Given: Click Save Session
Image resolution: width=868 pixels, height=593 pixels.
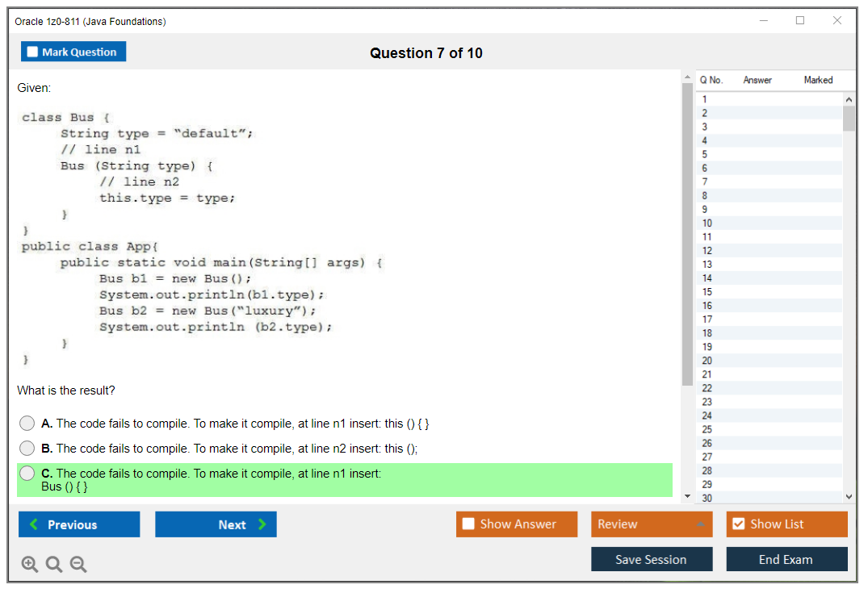Looking at the screenshot, I should (652, 559).
